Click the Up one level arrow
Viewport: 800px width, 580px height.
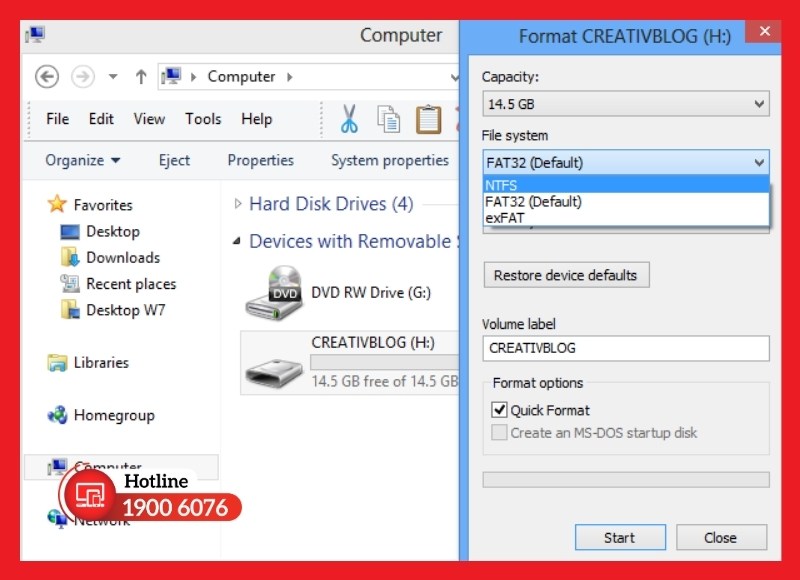(x=141, y=77)
